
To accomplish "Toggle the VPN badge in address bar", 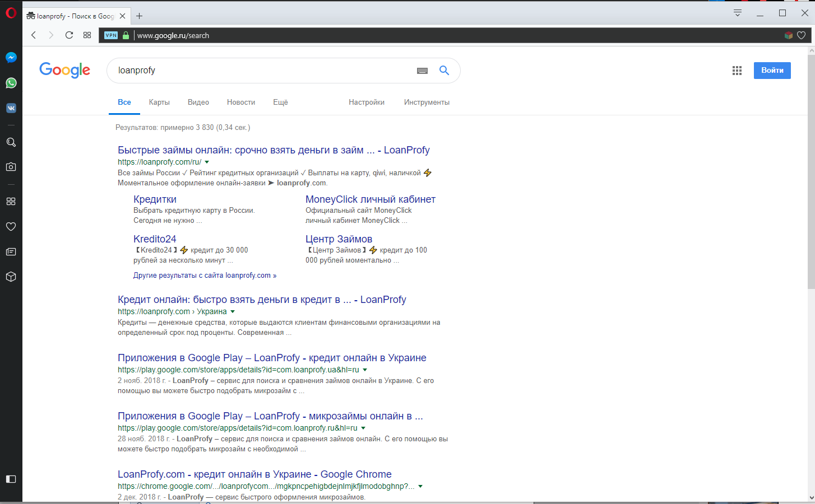I will (111, 35).
